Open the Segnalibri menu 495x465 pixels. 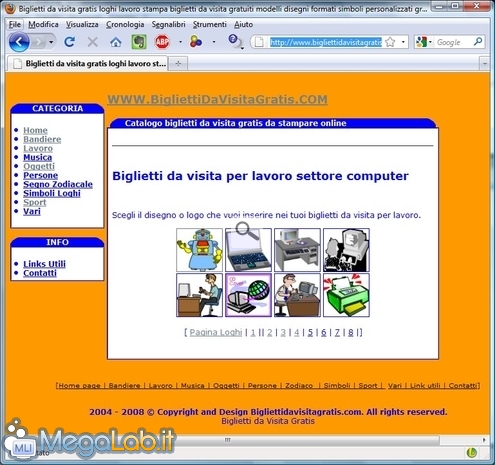coord(168,24)
